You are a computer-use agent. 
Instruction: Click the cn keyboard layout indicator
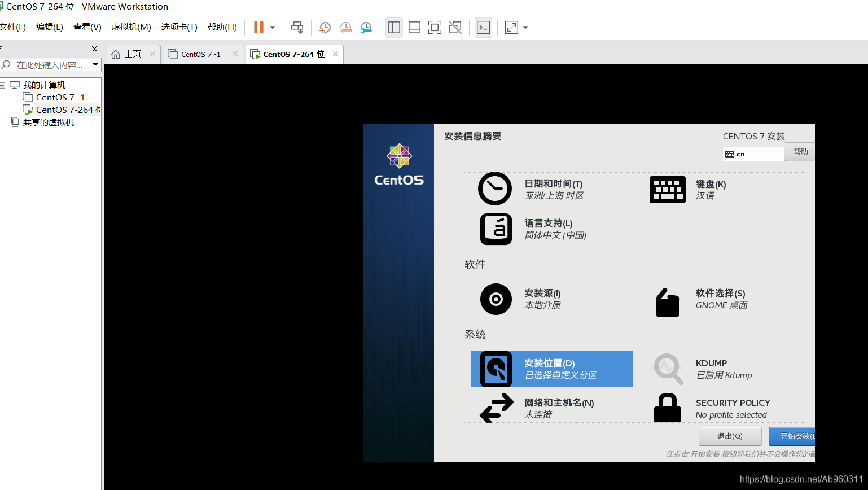753,154
